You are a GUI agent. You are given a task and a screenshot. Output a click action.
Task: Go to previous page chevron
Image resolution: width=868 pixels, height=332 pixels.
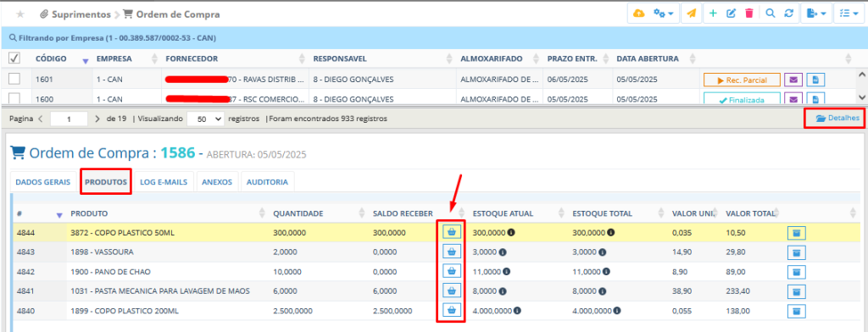point(41,119)
